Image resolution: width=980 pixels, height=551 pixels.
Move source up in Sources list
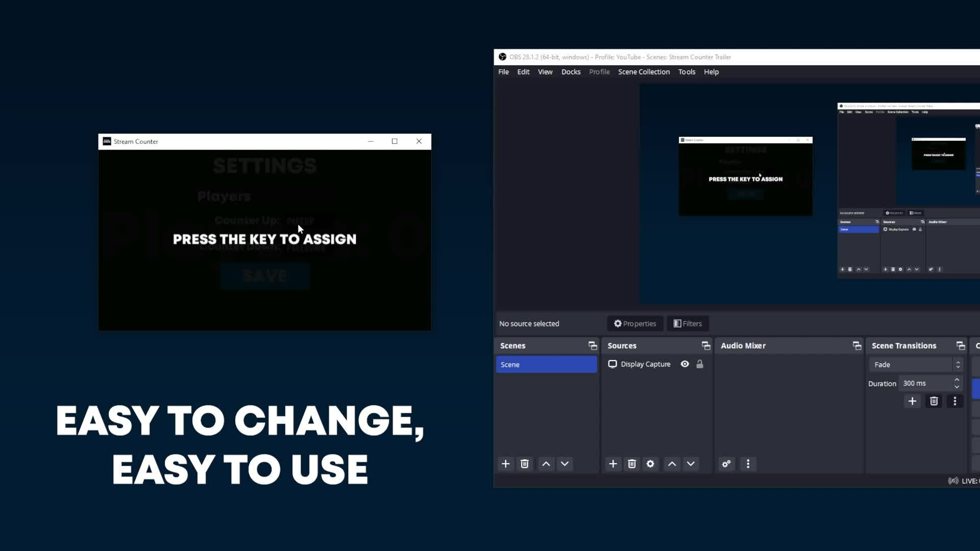(x=672, y=464)
